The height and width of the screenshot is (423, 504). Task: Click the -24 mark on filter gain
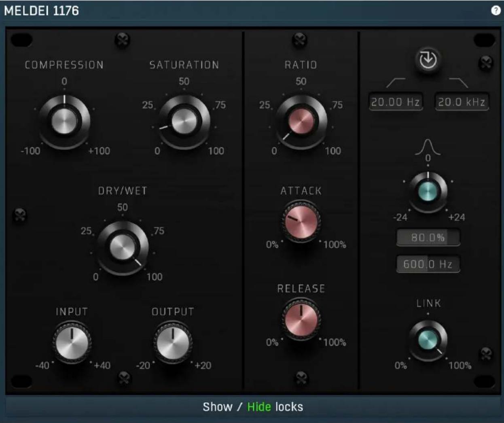(x=400, y=217)
